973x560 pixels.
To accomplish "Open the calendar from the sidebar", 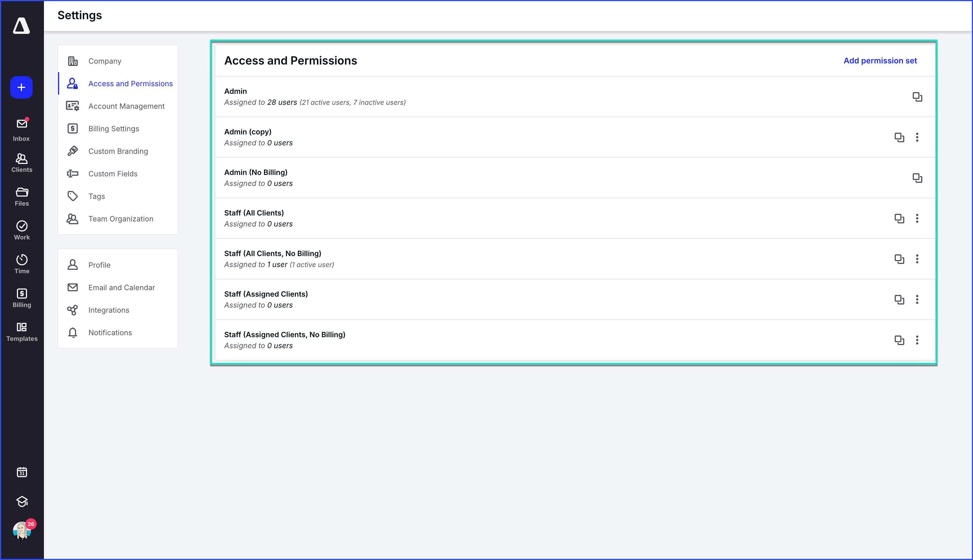I will pyautogui.click(x=21, y=472).
